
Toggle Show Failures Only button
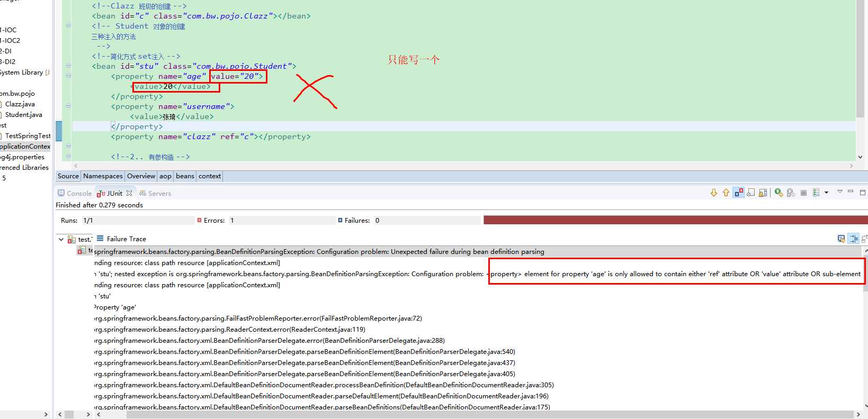pos(739,193)
